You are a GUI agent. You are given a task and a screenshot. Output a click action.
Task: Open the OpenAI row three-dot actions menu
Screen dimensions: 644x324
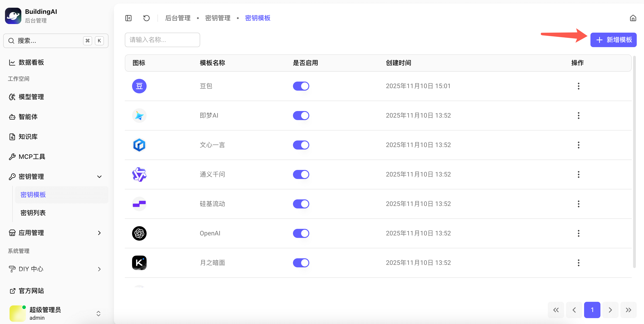(578, 233)
